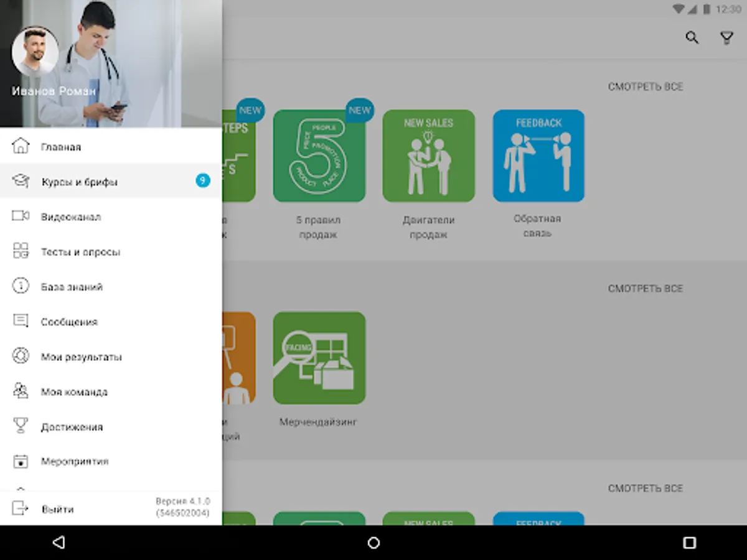The width and height of the screenshot is (747, 560).
Task: Tap Выйти to log out
Action: point(58,509)
